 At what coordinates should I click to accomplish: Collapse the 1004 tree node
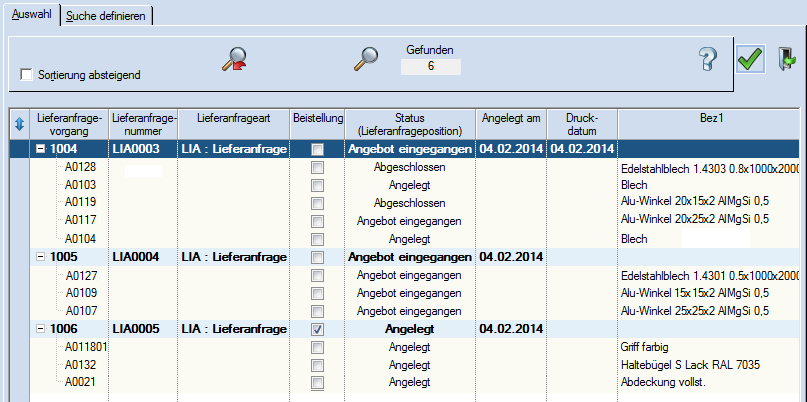click(41, 149)
